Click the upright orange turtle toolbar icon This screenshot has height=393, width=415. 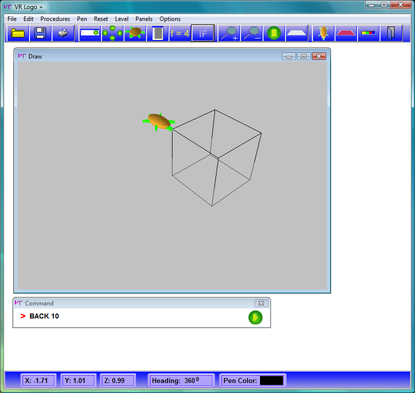coord(323,33)
